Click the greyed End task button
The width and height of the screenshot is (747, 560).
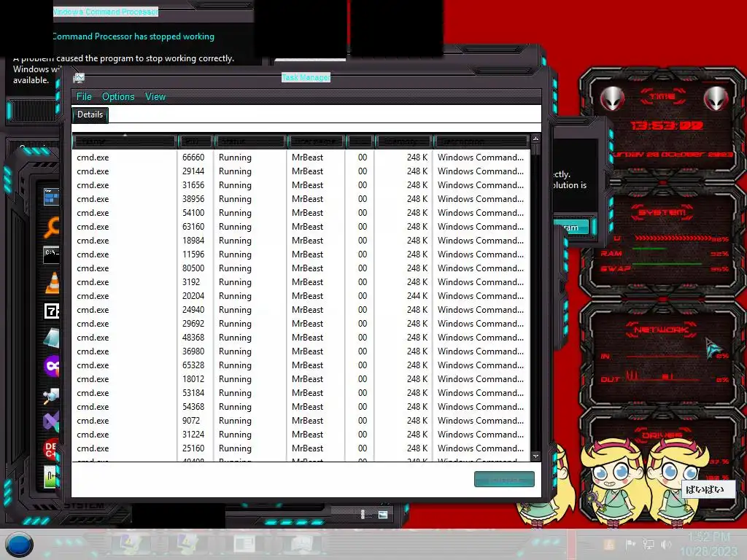tap(504, 479)
